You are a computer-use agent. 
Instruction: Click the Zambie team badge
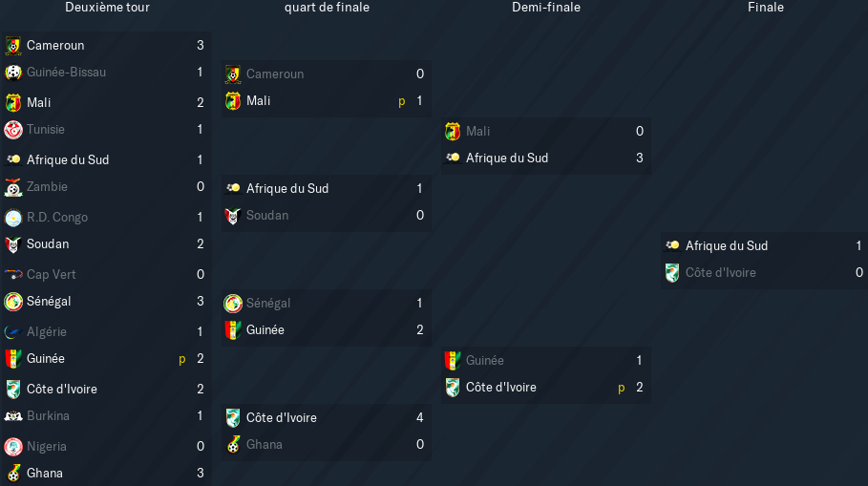(13, 187)
